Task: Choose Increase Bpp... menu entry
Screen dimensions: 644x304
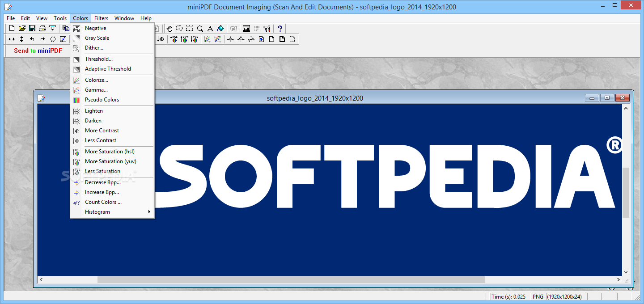Action: (x=112, y=192)
